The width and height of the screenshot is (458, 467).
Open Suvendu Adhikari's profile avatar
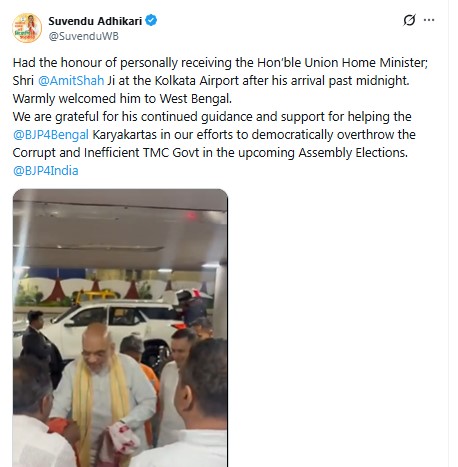[27, 28]
